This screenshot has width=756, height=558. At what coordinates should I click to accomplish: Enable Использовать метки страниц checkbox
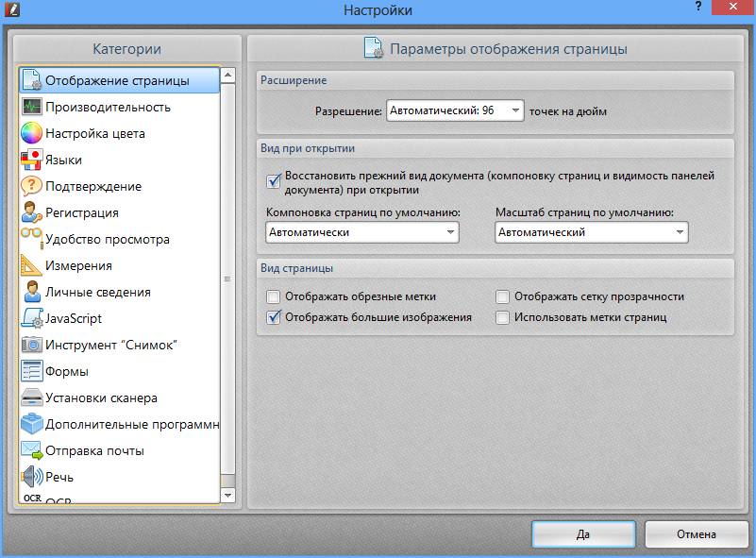coord(502,317)
